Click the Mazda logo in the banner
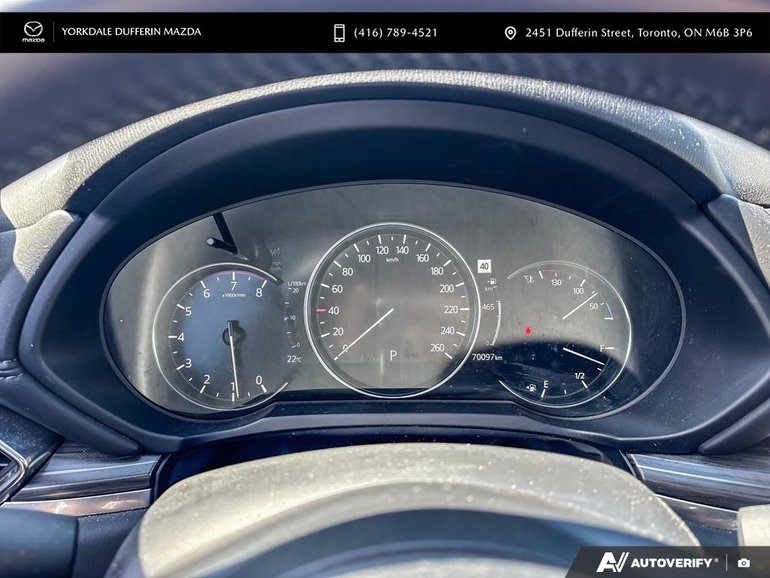Viewport: 770px width, 578px height. [33, 33]
